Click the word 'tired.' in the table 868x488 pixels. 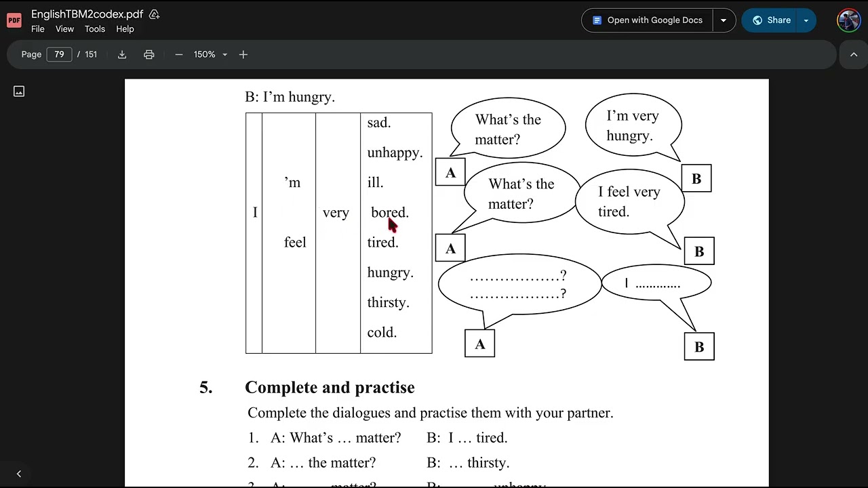382,242
